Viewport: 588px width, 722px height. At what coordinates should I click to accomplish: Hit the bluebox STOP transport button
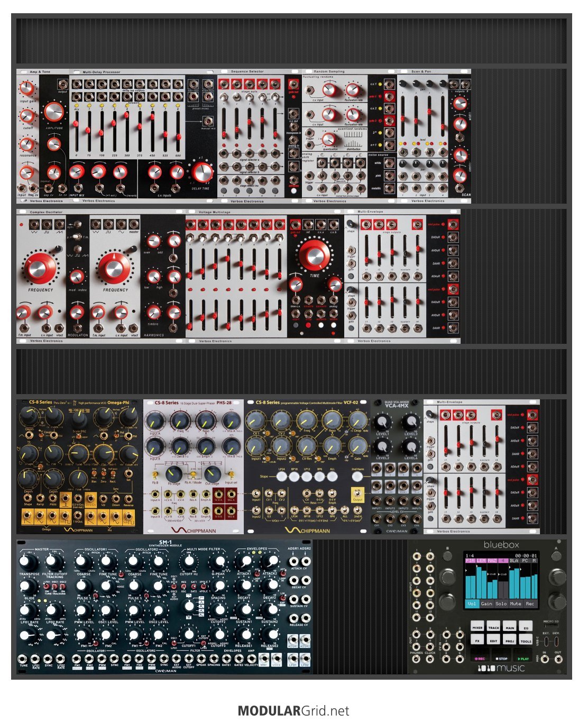click(x=501, y=655)
